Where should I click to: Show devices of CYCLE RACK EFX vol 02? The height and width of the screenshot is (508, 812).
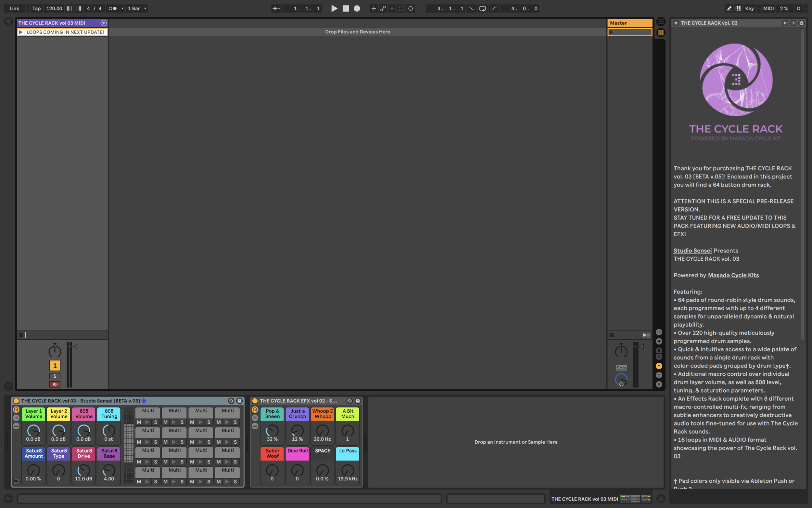255,426
